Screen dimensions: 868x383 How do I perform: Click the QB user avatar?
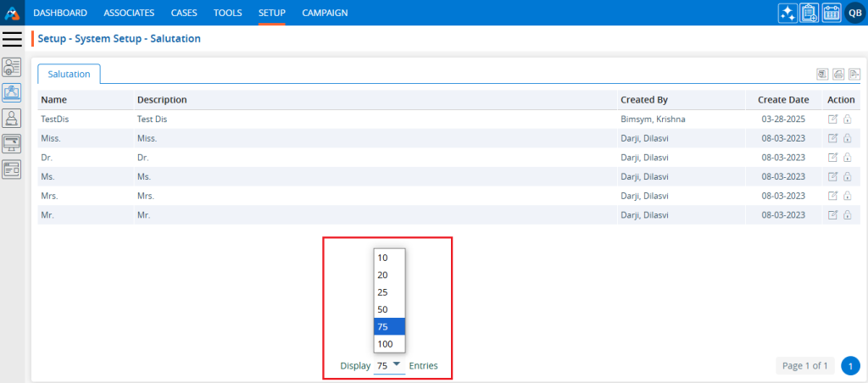point(854,13)
